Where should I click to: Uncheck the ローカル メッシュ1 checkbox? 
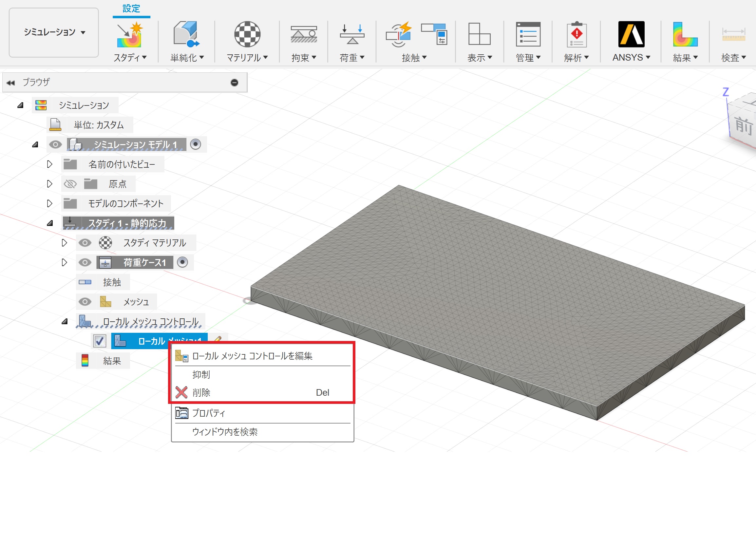99,341
